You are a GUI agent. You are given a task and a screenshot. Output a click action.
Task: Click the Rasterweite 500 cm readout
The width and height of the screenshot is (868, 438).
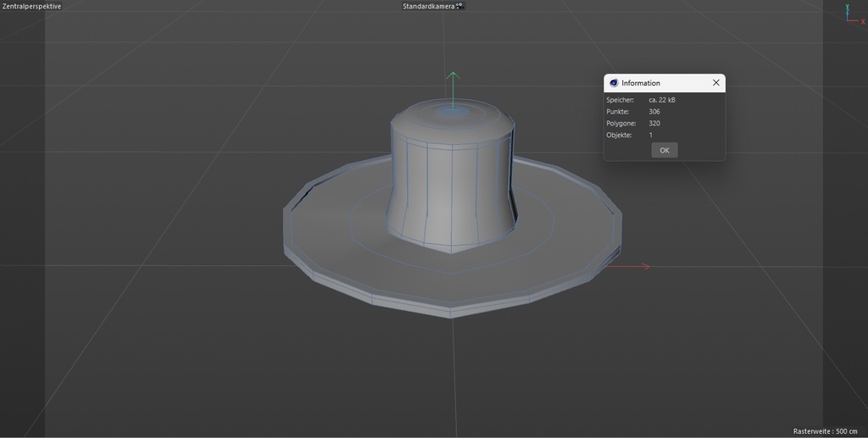826,430
